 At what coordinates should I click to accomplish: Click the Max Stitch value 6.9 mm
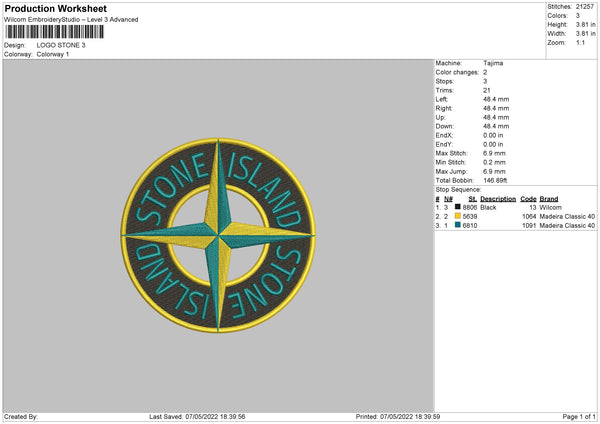click(x=494, y=153)
